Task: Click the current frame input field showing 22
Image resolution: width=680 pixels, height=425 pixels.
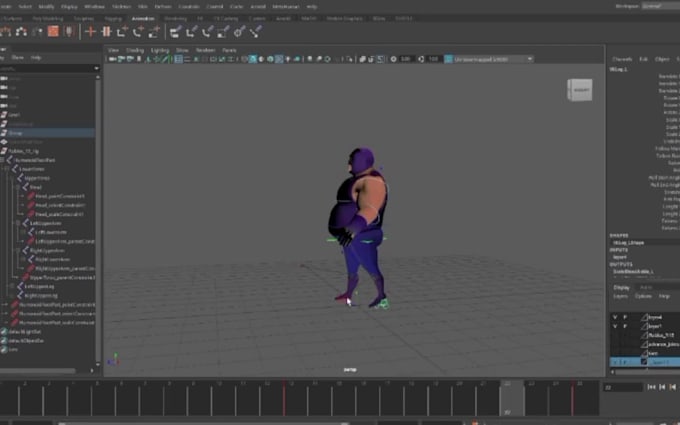Action: pos(623,387)
